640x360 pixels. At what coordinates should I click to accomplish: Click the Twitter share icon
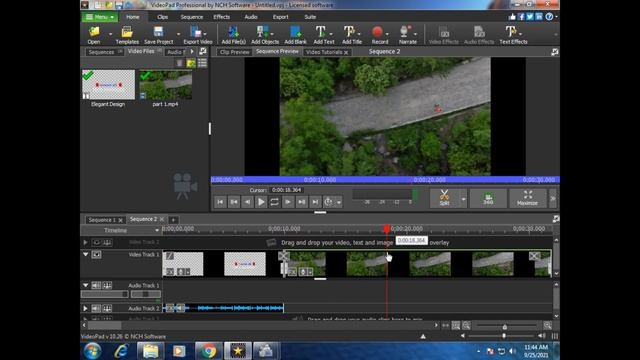click(x=530, y=16)
